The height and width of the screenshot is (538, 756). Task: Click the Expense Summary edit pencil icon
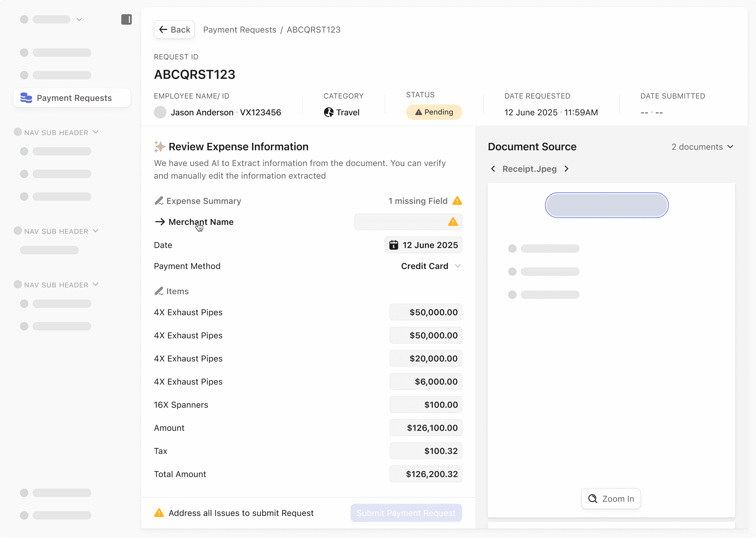point(159,201)
